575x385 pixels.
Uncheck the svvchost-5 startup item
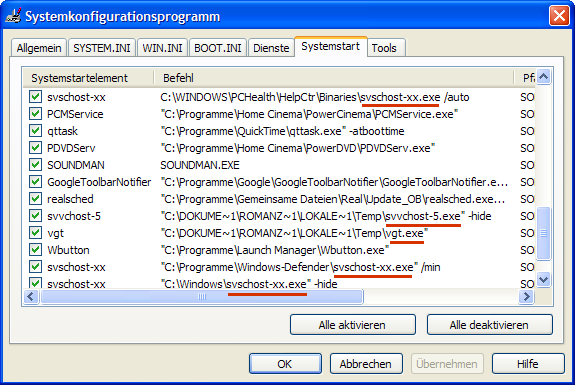36,216
